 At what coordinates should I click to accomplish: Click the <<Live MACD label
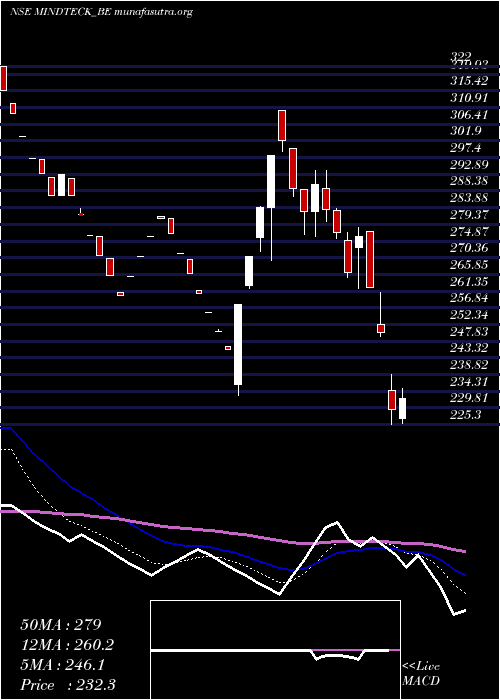pyautogui.click(x=421, y=674)
